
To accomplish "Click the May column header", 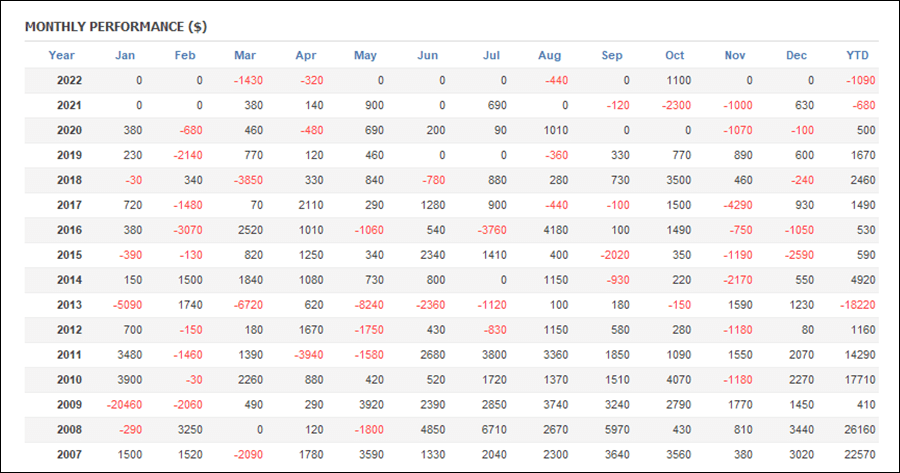I will [x=365, y=55].
